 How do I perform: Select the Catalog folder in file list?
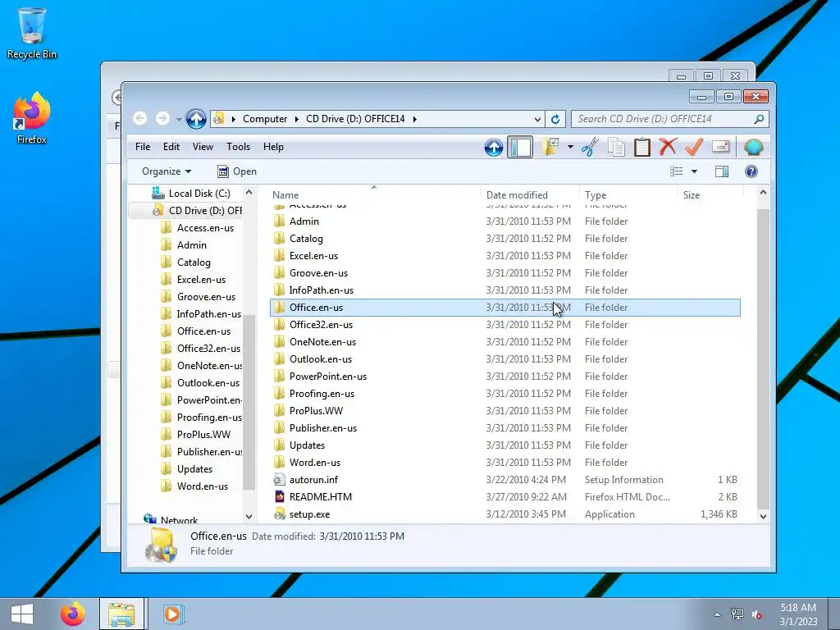(504, 239)
